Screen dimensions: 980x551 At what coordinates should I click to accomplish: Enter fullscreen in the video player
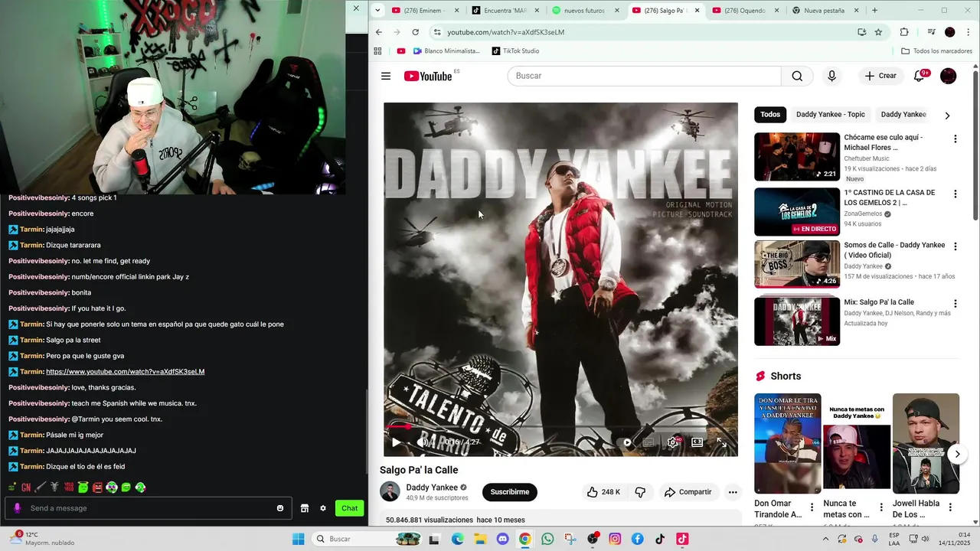[721, 442]
